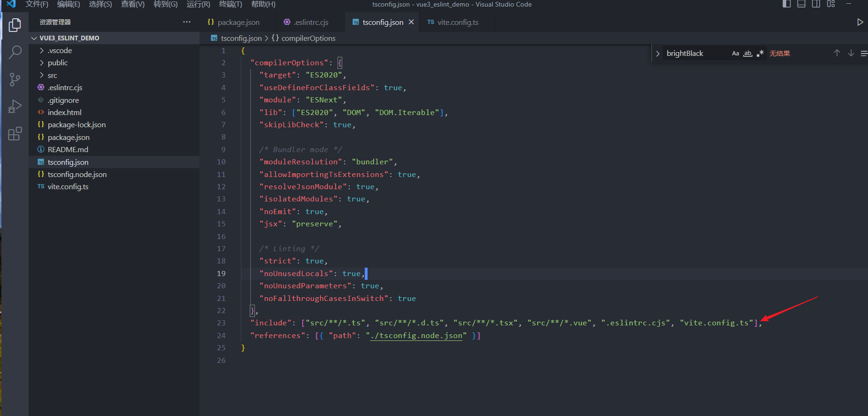Open explorer panel more actions (ellipsis)

pos(187,22)
